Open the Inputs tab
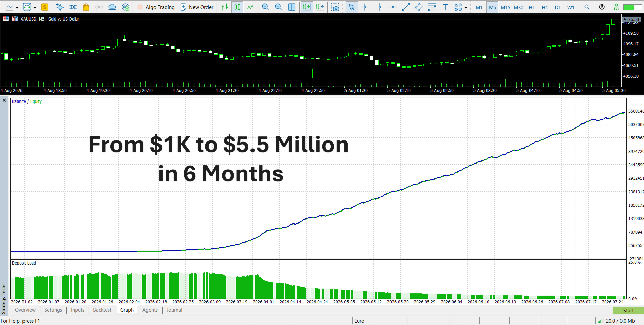The width and height of the screenshot is (644, 325). pos(78,310)
